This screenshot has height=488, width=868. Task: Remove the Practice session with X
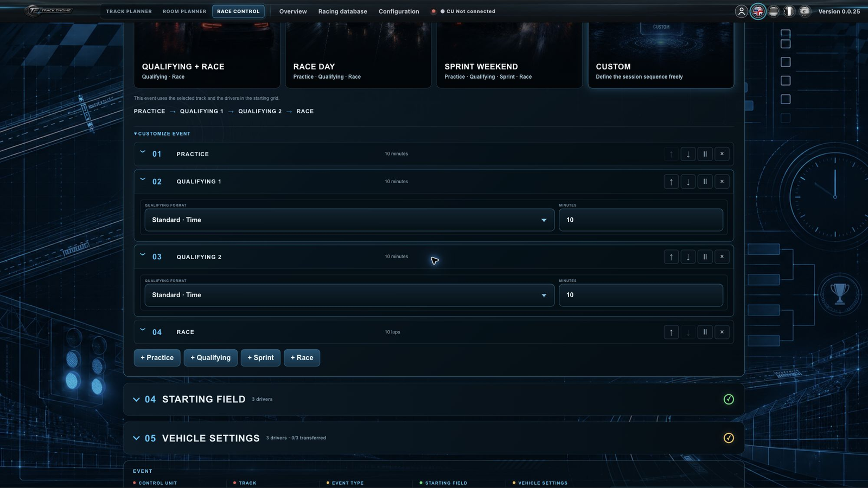(x=722, y=154)
